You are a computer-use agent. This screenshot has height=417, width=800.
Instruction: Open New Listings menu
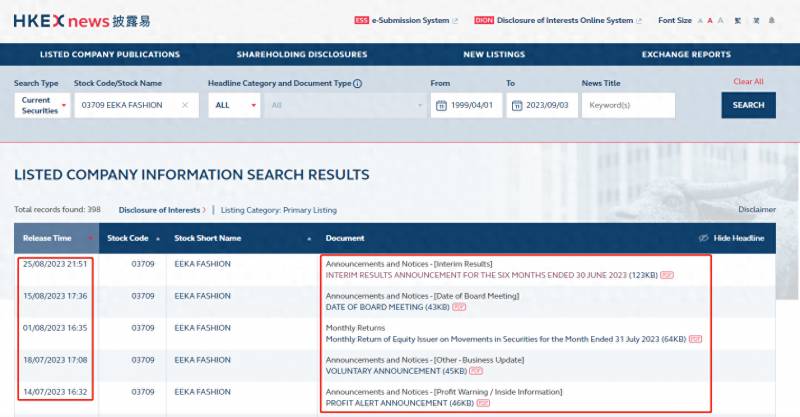(494, 54)
